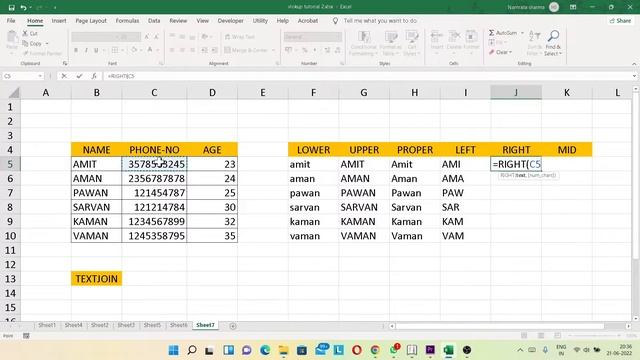This screenshot has height=360, width=640.
Task: Click the MID header cell
Action: [567, 150]
